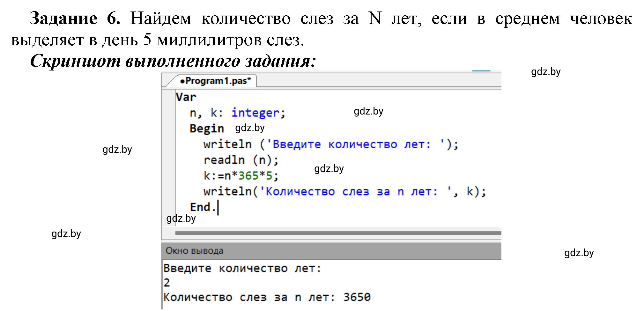Select the 'Окно вывода' panel header

tap(331, 251)
